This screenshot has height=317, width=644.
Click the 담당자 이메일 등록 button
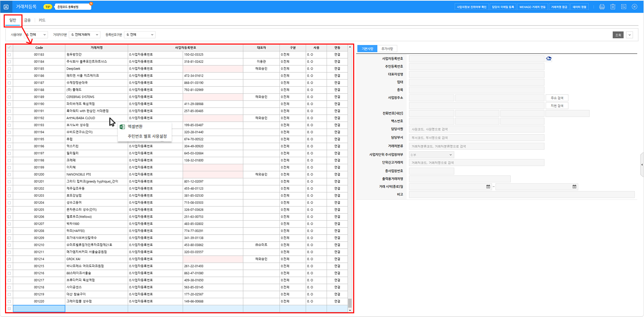coord(503,7)
